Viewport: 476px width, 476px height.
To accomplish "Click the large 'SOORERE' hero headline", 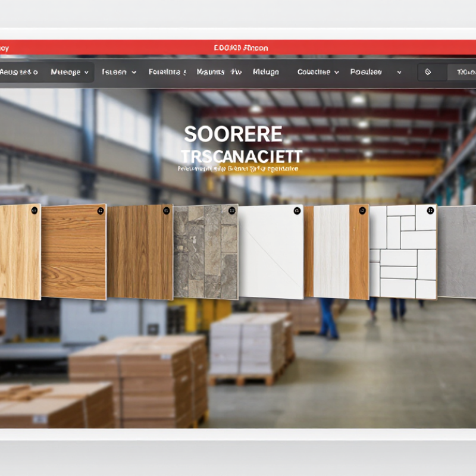I will [x=233, y=134].
